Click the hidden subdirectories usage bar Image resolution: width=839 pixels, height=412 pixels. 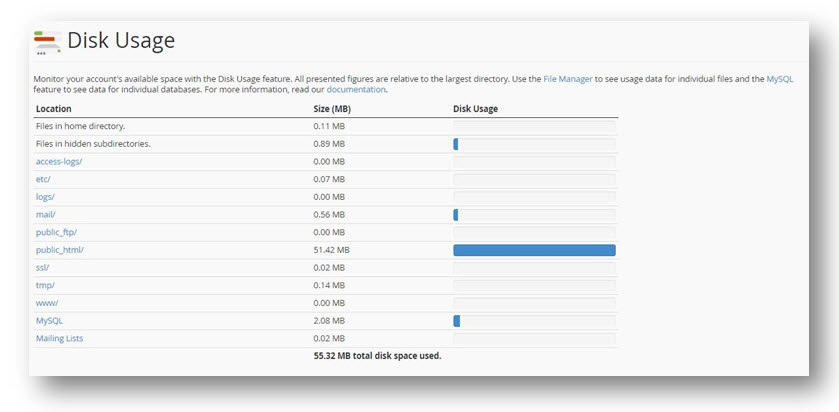pos(534,144)
